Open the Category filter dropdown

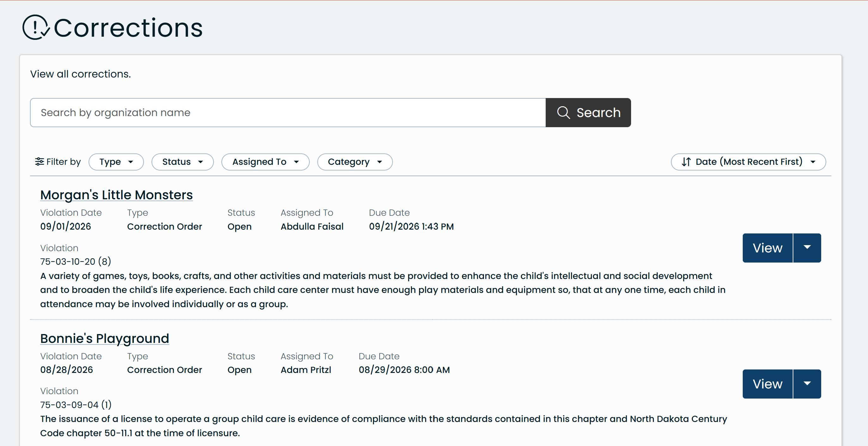[x=355, y=162]
